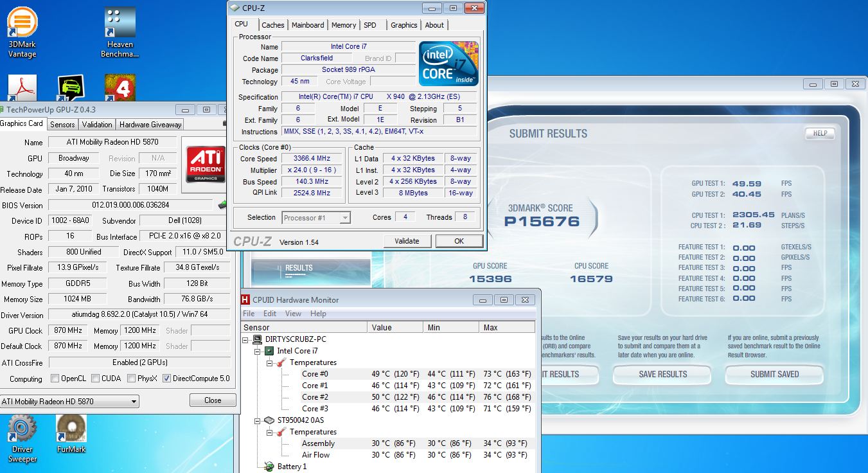Image resolution: width=868 pixels, height=473 pixels.
Task: Toggle the CUDA checkbox
Action: [x=96, y=379]
